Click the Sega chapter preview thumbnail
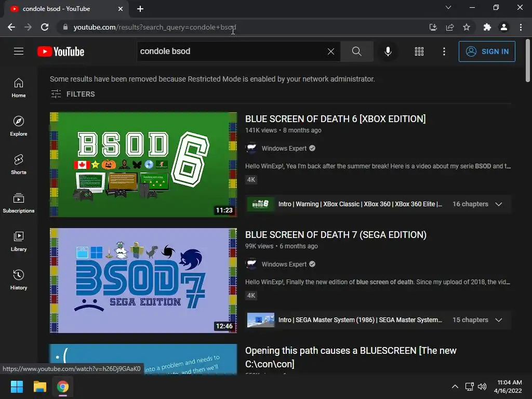Screen dimensions: 532x399 pyautogui.click(x=261, y=320)
